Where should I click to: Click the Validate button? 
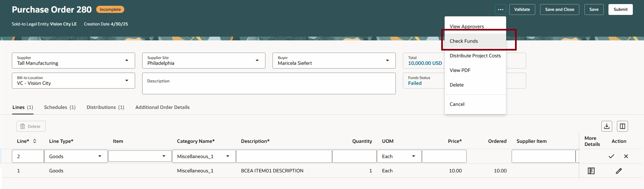tap(522, 10)
